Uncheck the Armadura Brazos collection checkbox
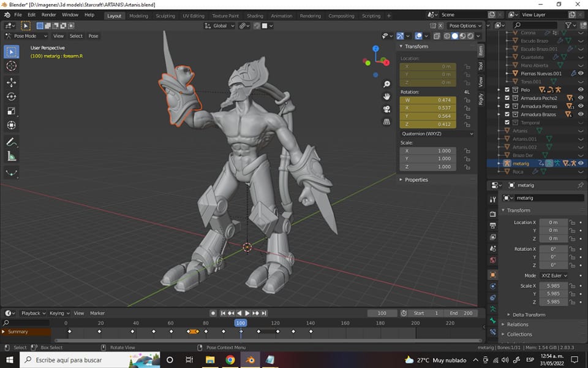The width and height of the screenshot is (588, 368). (507, 115)
